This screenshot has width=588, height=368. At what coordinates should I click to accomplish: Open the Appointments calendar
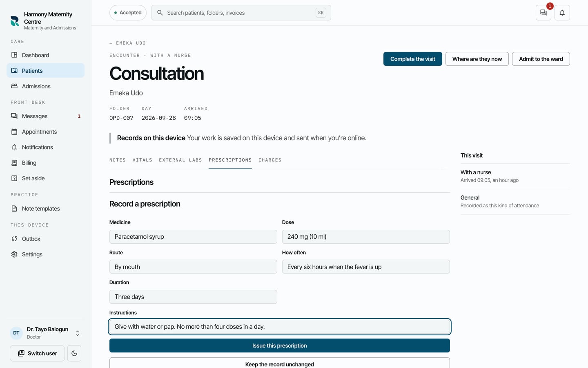point(45,132)
